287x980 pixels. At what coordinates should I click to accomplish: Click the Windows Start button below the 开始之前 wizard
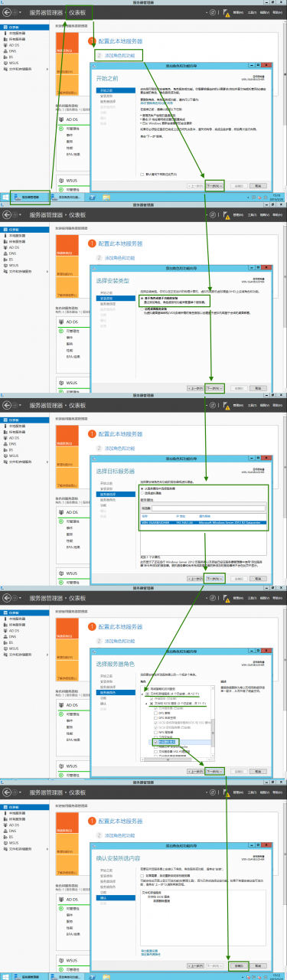pos(5,196)
